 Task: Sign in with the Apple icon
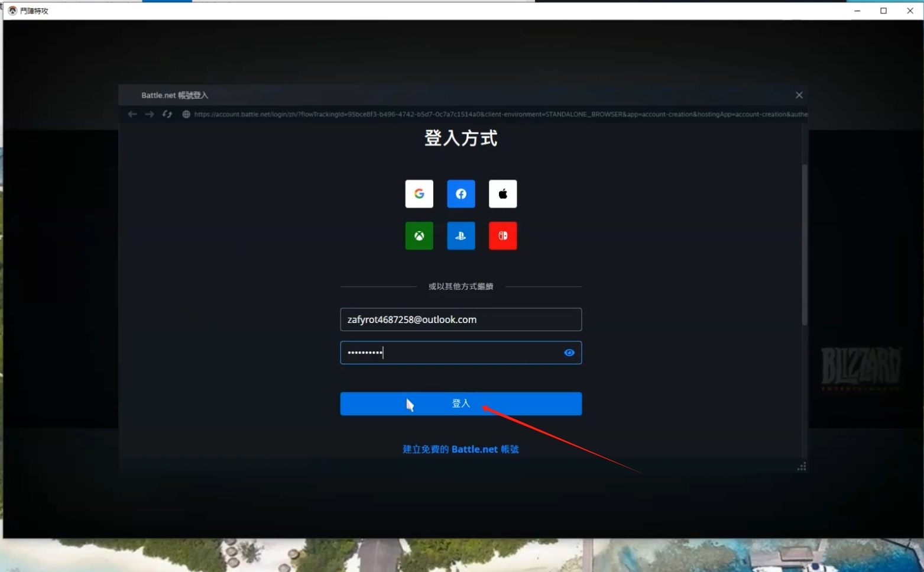(x=503, y=194)
